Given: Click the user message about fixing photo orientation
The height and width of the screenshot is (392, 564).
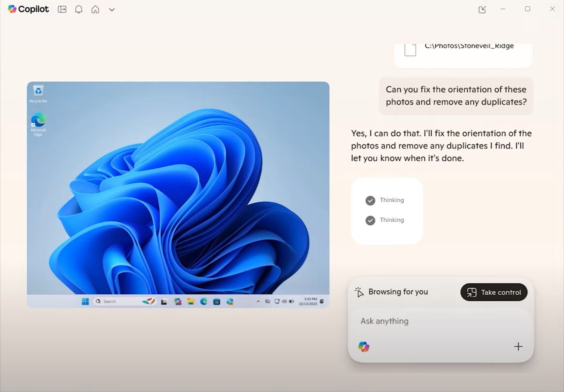Looking at the screenshot, I should [x=456, y=96].
